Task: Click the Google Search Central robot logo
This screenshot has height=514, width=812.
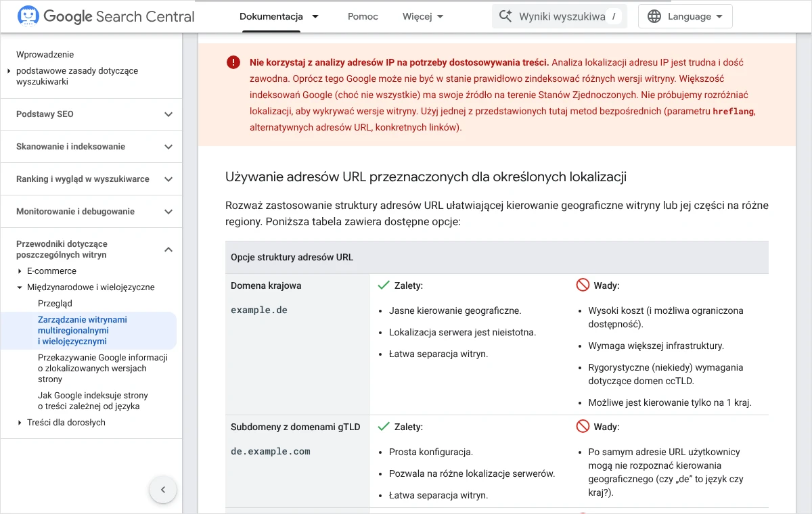Action: pos(28,16)
